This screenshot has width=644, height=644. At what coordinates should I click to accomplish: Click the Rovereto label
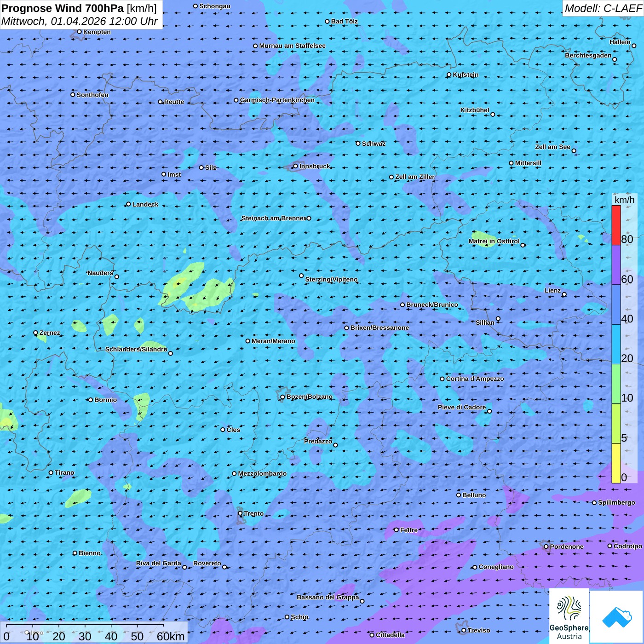pyautogui.click(x=207, y=563)
